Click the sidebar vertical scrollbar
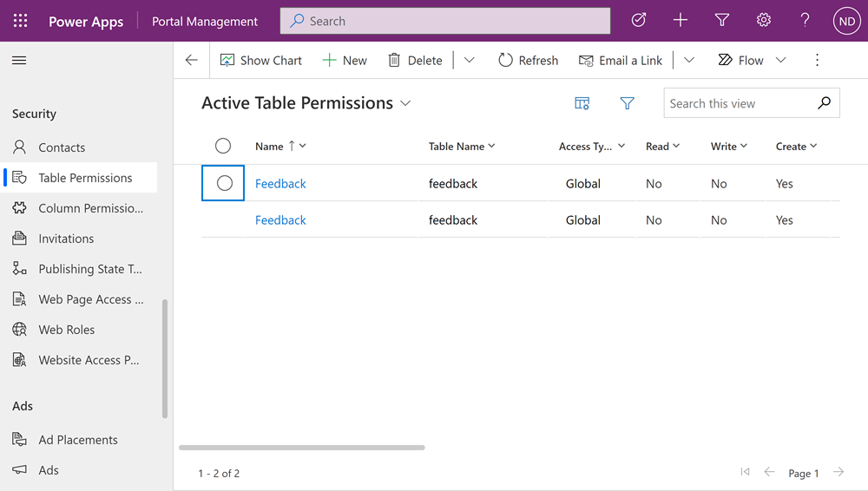 [164, 358]
